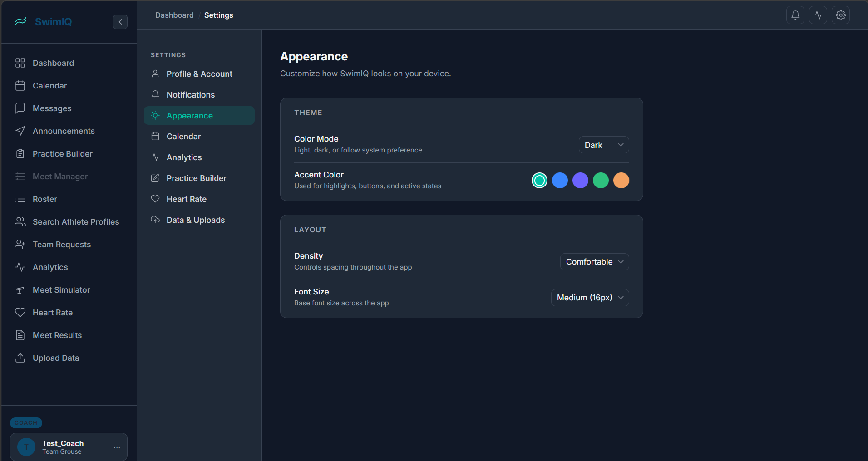Click the SwimIQ wave logo
The width and height of the screenshot is (868, 461).
coord(20,21)
